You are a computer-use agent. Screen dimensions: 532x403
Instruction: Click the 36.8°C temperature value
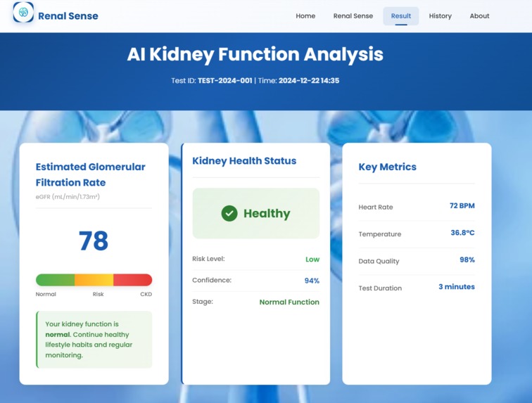point(462,233)
